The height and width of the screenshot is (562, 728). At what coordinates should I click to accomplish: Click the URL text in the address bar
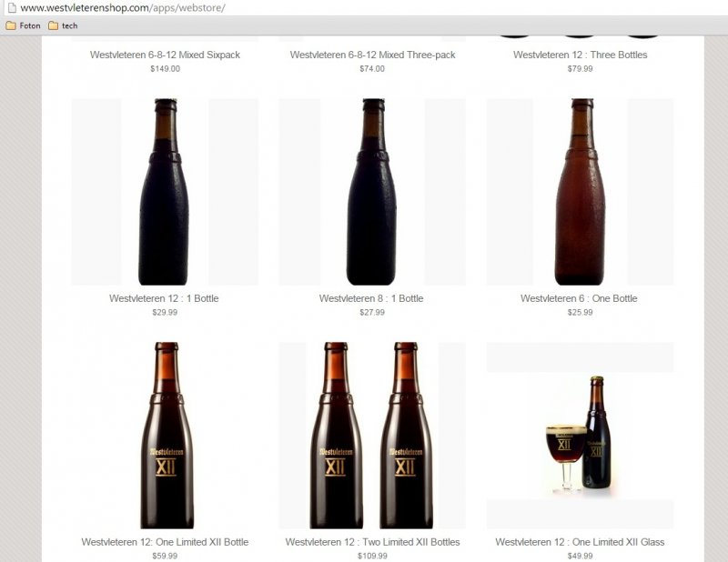(x=123, y=8)
